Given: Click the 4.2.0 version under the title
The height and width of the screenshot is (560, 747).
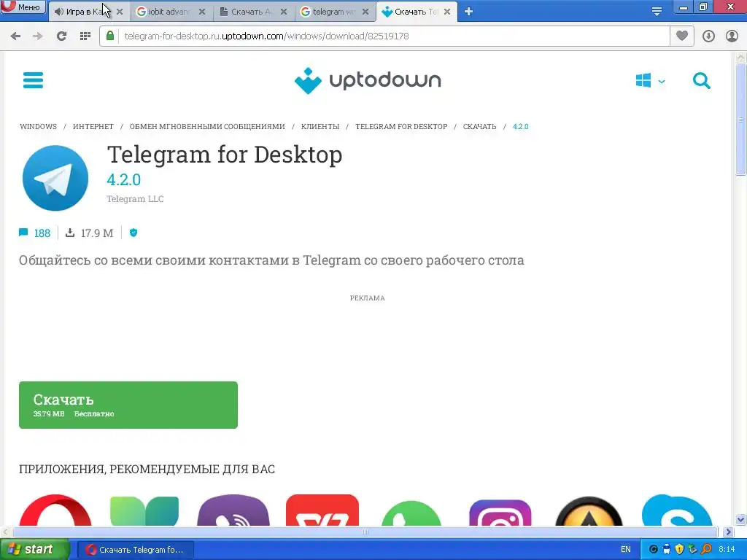Looking at the screenshot, I should 124,179.
